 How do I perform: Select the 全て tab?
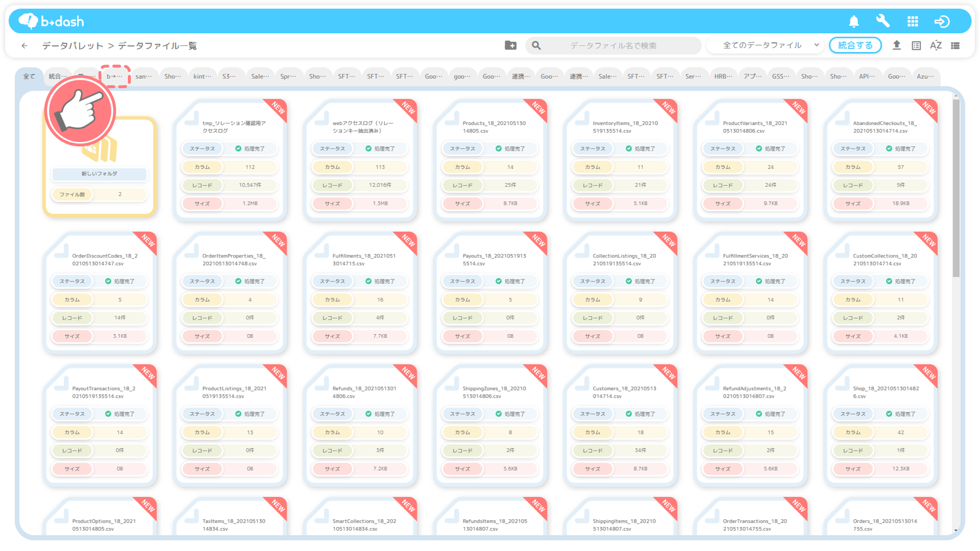(x=29, y=76)
